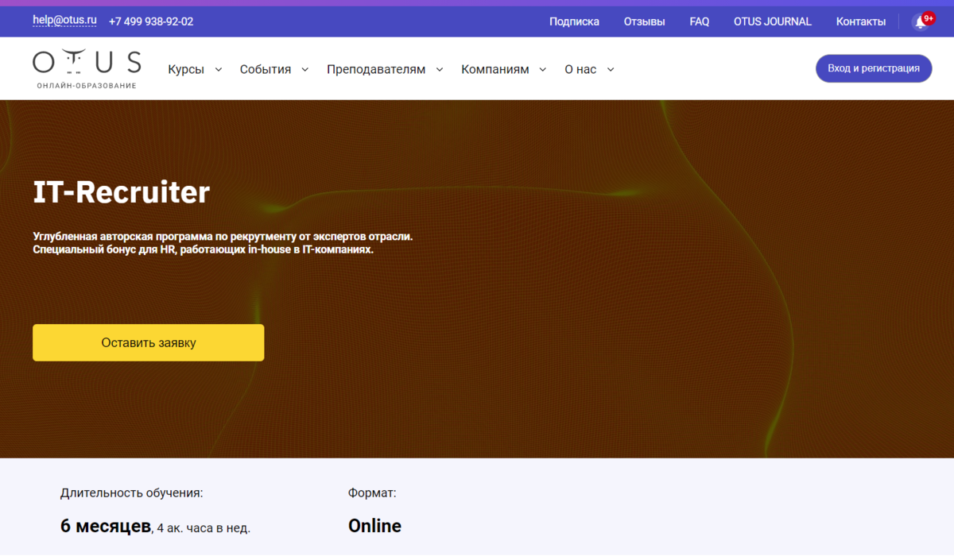Click the Online format value
The image size is (954, 560).
click(374, 526)
